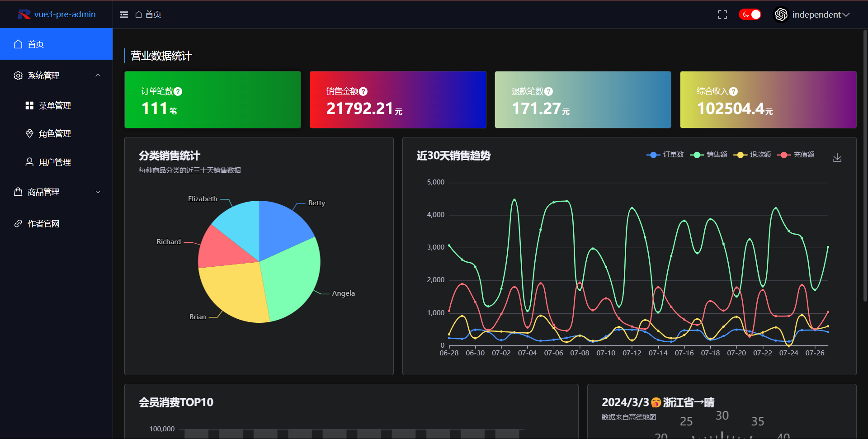Click the 会员消费TOP10 title

[x=176, y=402]
